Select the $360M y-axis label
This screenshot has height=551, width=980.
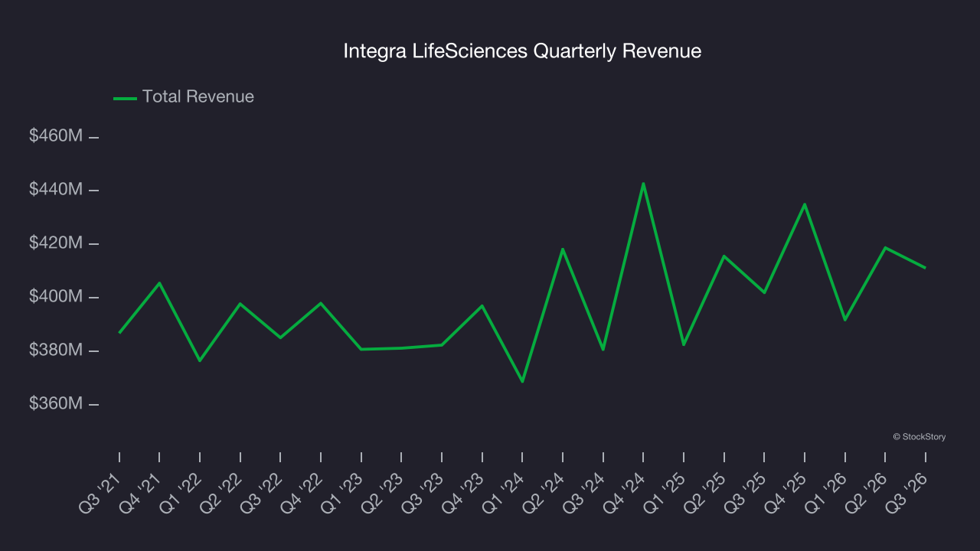(x=56, y=403)
